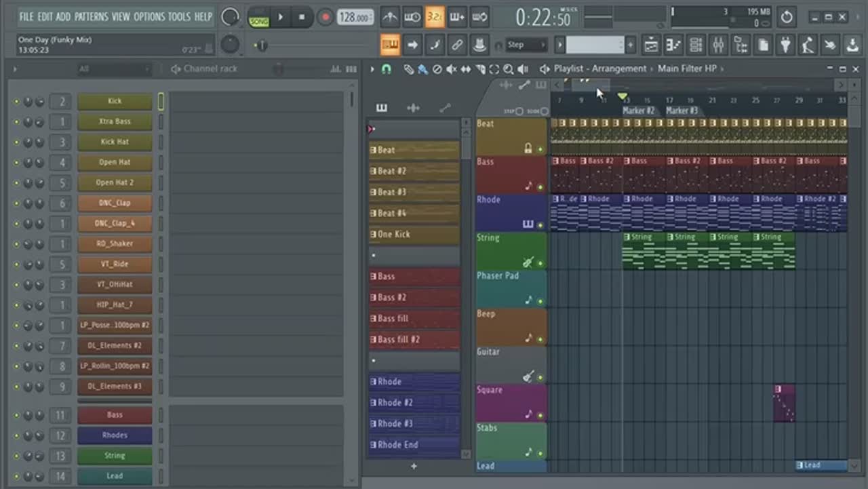Click the record button

[x=325, y=17]
